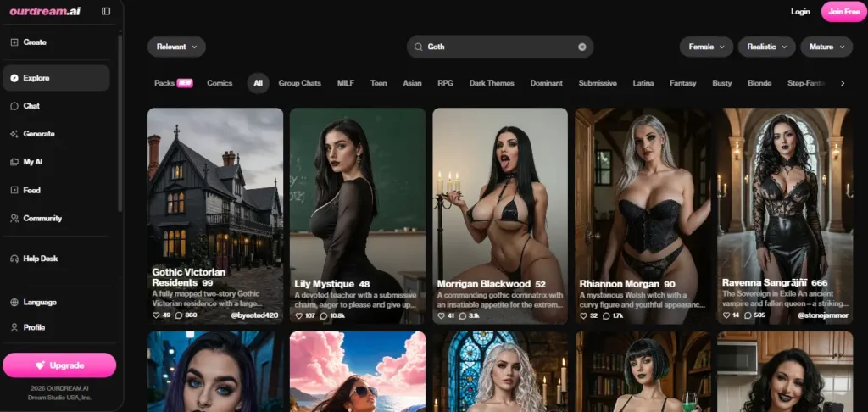Clear the Goth search text

click(581, 47)
